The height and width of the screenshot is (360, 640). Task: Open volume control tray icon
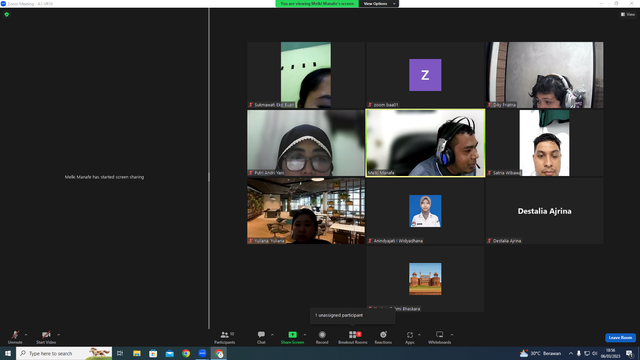[x=595, y=353]
